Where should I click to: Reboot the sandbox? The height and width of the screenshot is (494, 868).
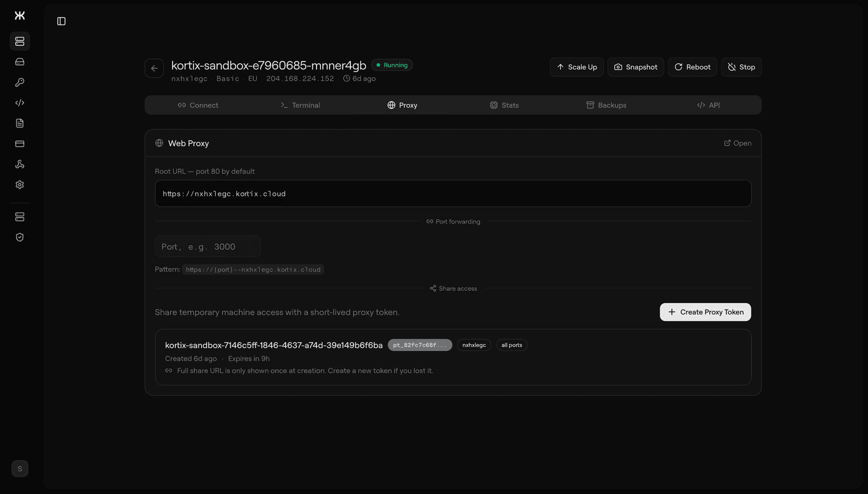(692, 67)
